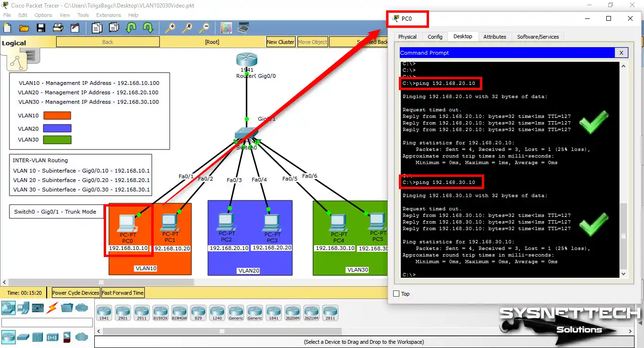Toggle the Top checkbox in PC0 window
Viewport: 644px width, 348px height.
click(395, 293)
